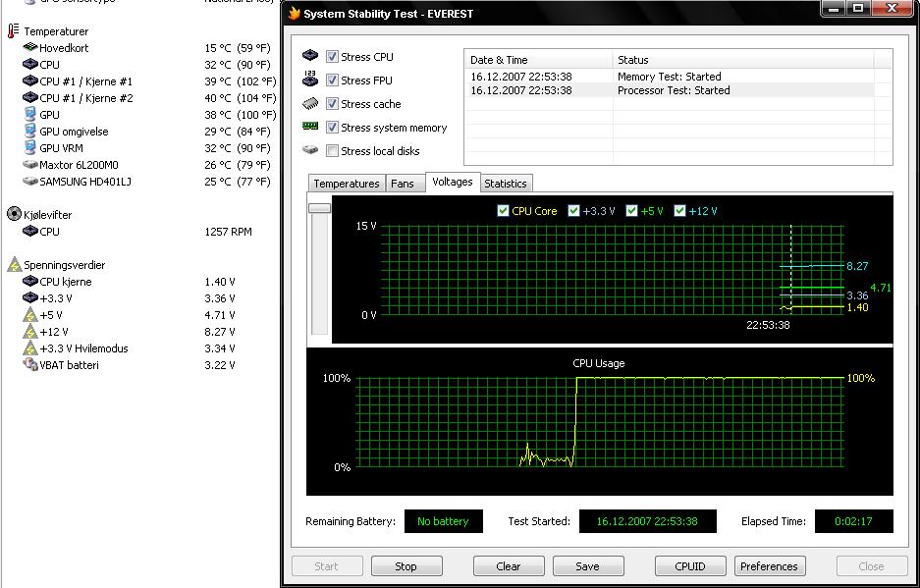Click the monitor icon next to GPU omgivelse
Viewport: 920px width, 588px height.
pos(29,131)
